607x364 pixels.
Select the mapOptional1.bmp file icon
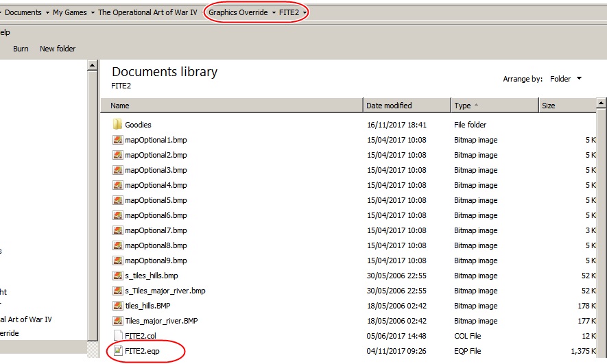coord(118,140)
